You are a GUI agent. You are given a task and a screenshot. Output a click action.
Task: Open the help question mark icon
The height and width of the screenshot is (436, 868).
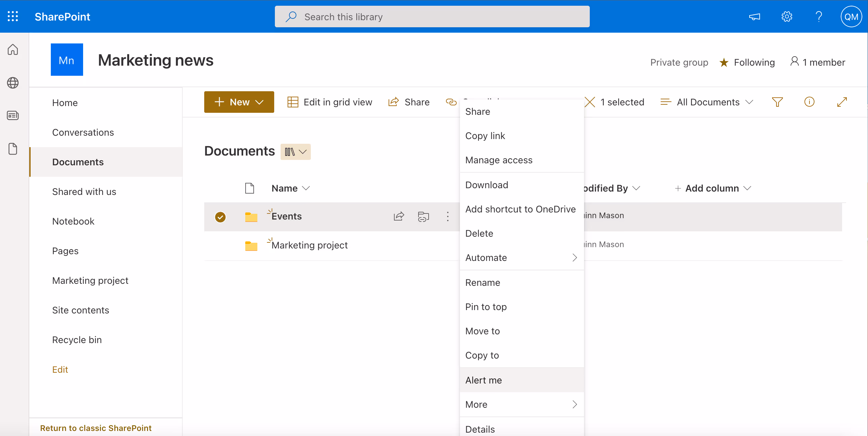tap(819, 16)
